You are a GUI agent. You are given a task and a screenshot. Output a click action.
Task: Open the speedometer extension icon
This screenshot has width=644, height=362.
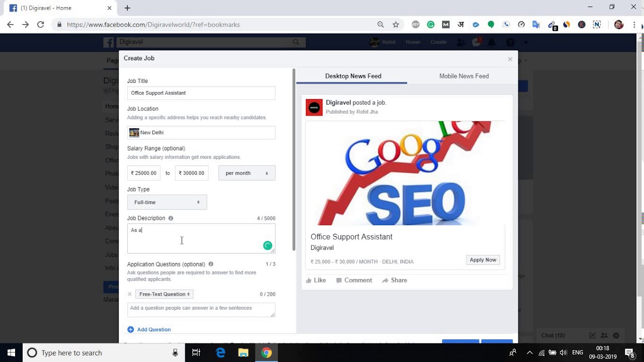521,24
